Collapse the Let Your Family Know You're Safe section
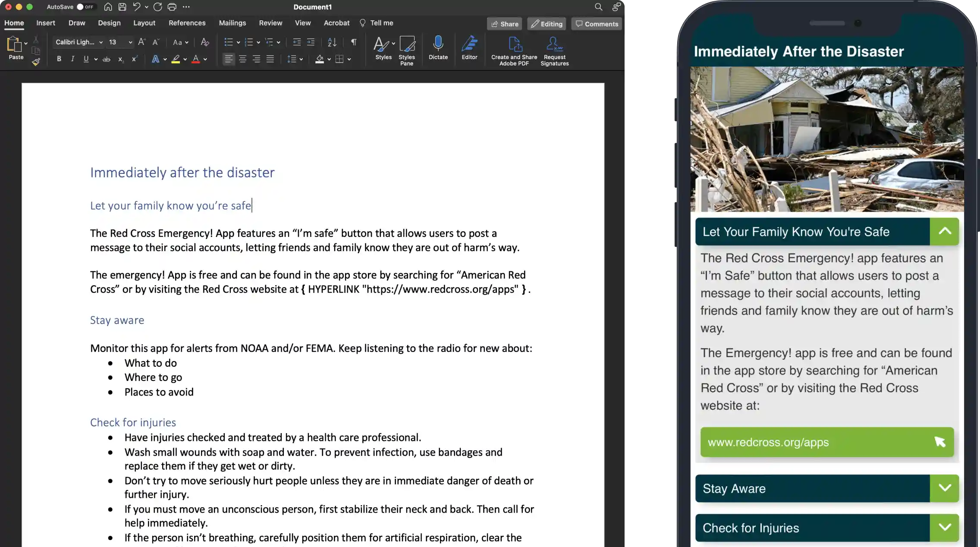Image resolution: width=980 pixels, height=547 pixels. point(945,232)
